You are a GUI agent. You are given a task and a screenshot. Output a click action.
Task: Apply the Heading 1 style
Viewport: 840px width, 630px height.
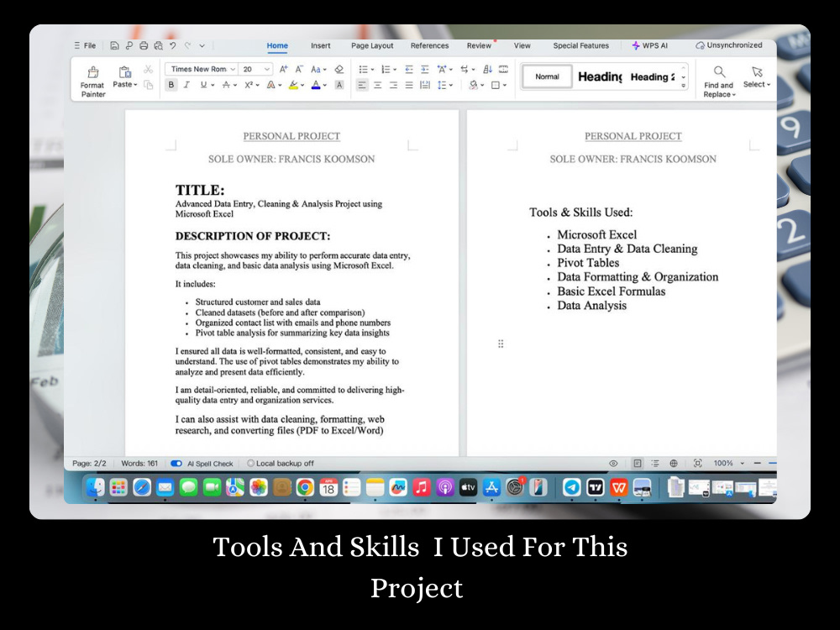click(600, 76)
